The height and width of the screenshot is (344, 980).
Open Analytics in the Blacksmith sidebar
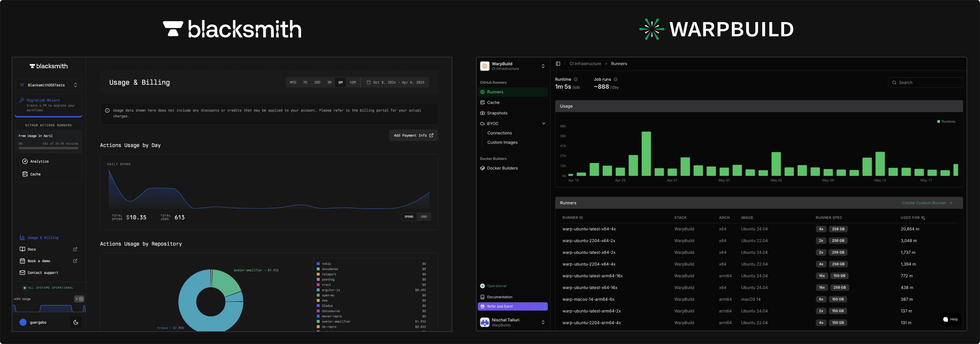coord(39,161)
